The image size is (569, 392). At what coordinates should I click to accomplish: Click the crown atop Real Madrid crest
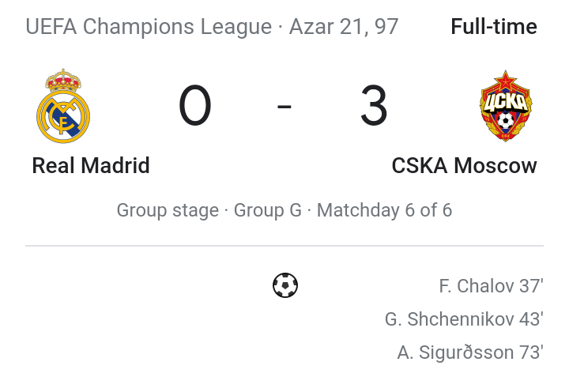point(63,80)
